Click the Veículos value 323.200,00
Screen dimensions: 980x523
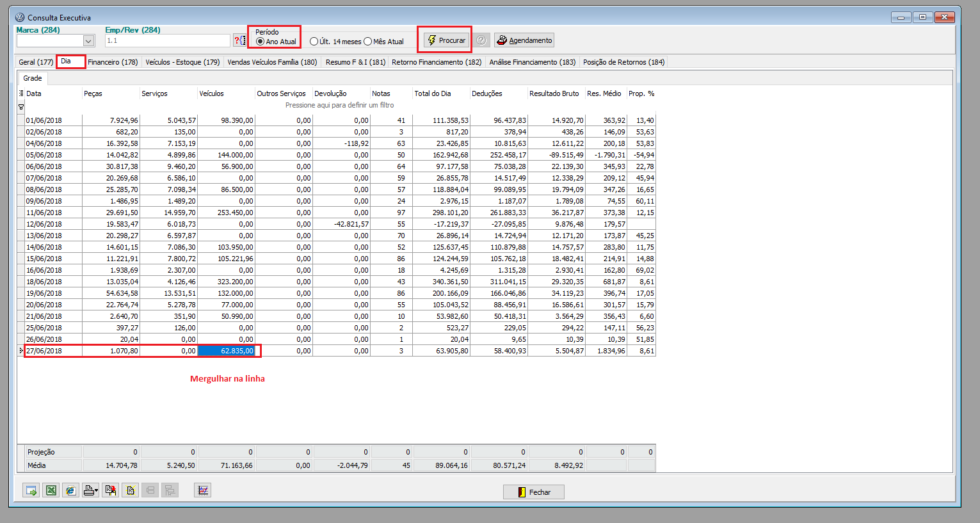click(x=226, y=282)
